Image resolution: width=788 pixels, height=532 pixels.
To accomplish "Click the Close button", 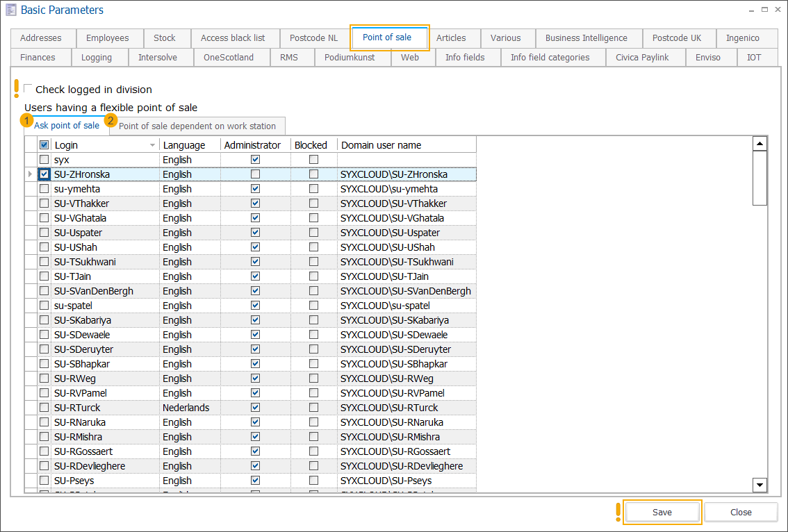I will coord(741,512).
